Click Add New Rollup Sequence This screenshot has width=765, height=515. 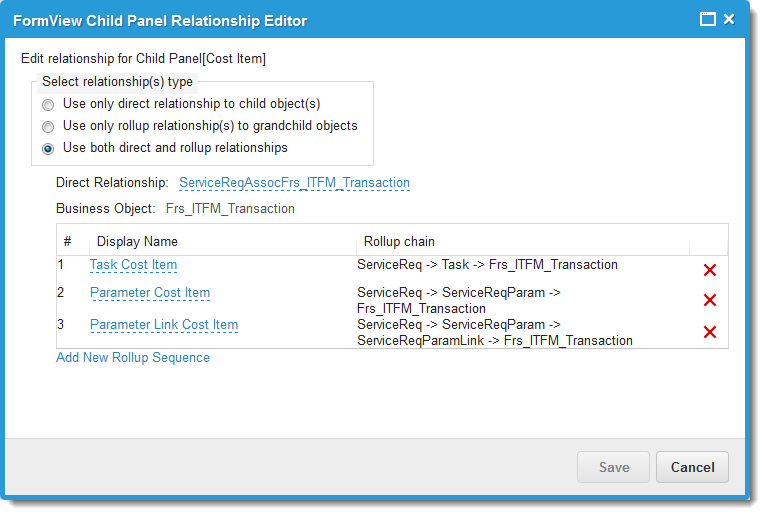(x=133, y=357)
